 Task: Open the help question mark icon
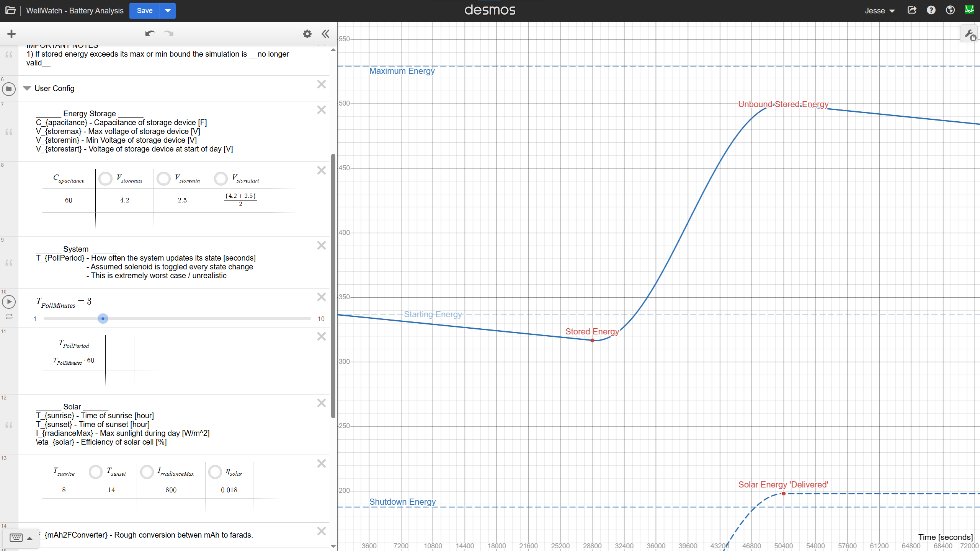coord(931,10)
